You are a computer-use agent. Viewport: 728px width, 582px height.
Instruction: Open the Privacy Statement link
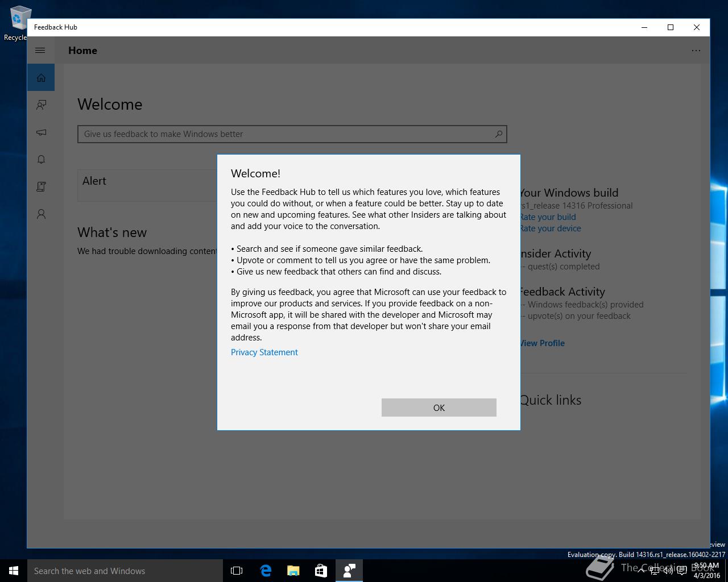tap(264, 352)
